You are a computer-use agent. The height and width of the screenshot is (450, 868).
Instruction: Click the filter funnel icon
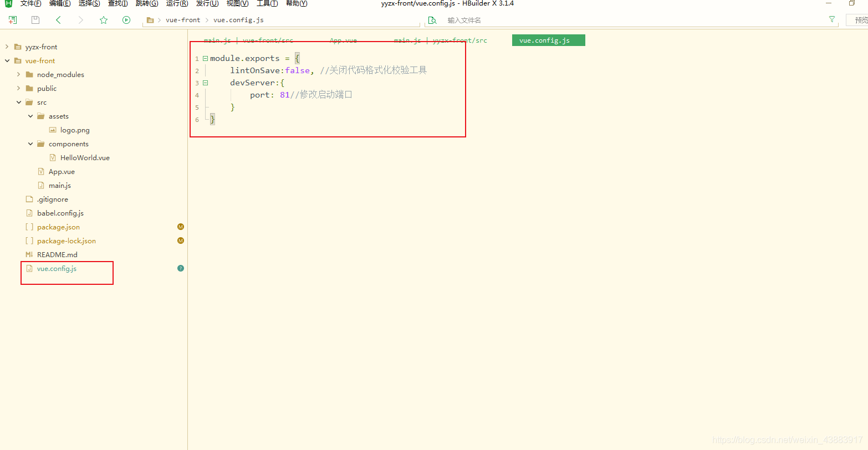tap(832, 19)
